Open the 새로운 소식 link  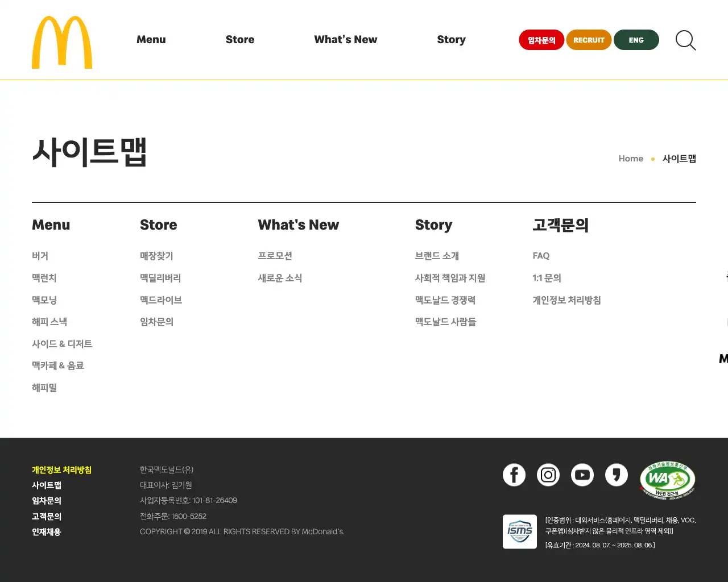280,278
